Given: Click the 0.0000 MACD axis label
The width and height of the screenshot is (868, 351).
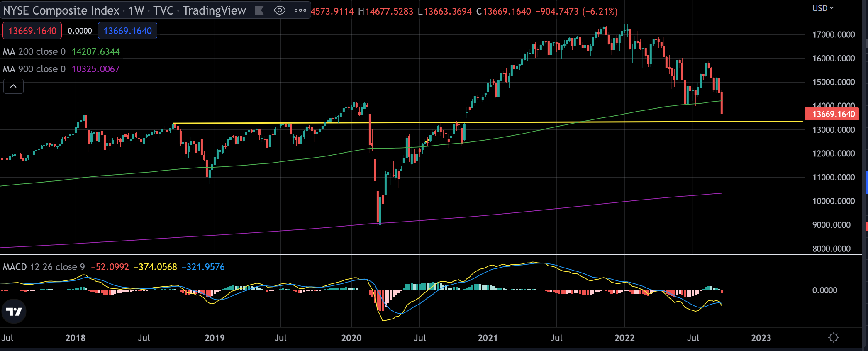Looking at the screenshot, I should [825, 290].
